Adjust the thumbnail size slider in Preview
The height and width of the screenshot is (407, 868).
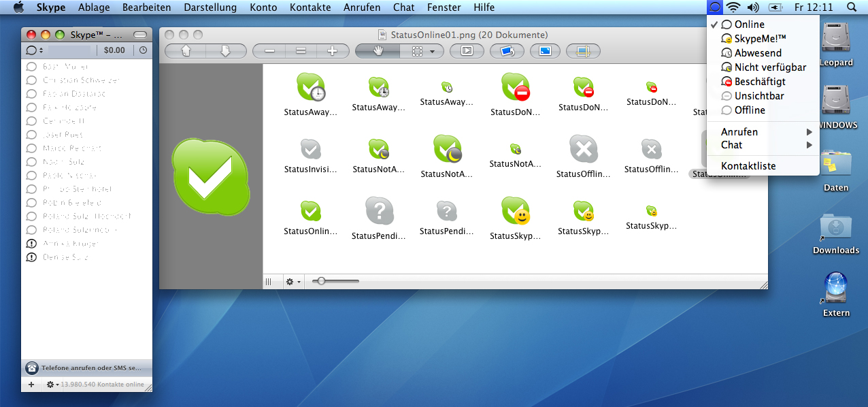point(321,281)
